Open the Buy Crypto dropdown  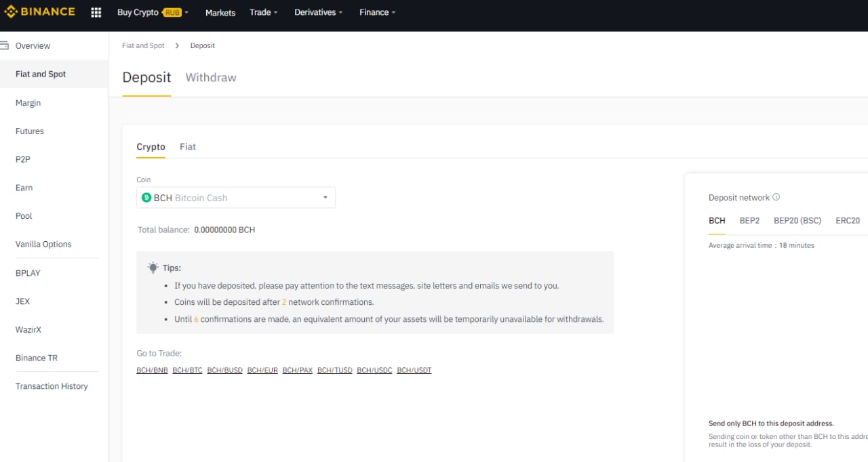[x=153, y=12]
